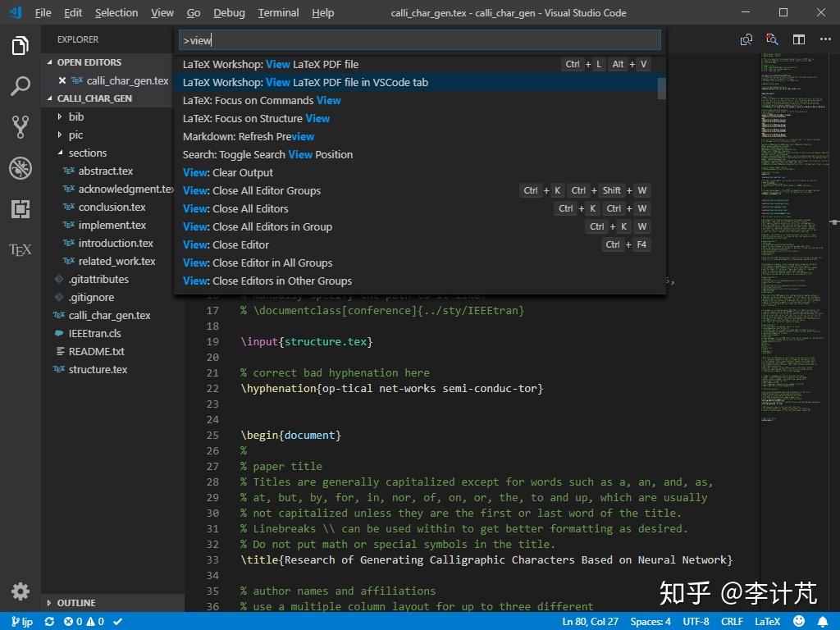Open the Source Control view
The width and height of the screenshot is (840, 630).
[20, 126]
